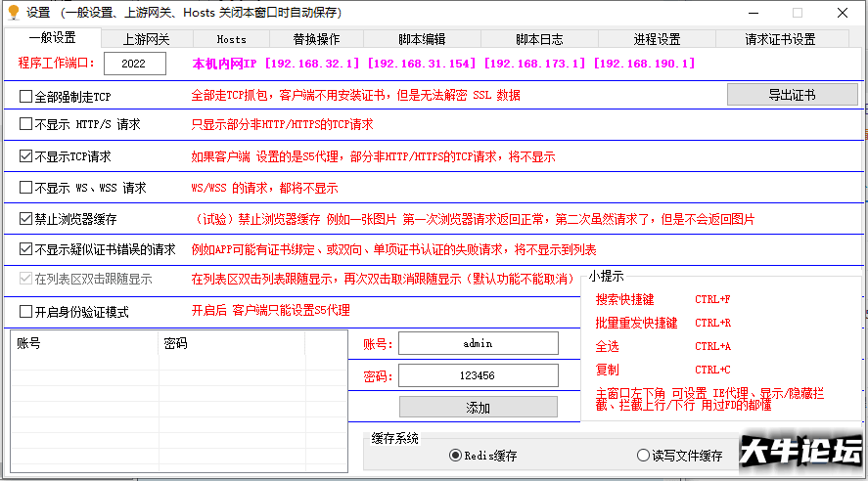Image resolution: width=868 pixels, height=481 pixels.
Task: Open the Hosts tab
Action: tap(231, 39)
